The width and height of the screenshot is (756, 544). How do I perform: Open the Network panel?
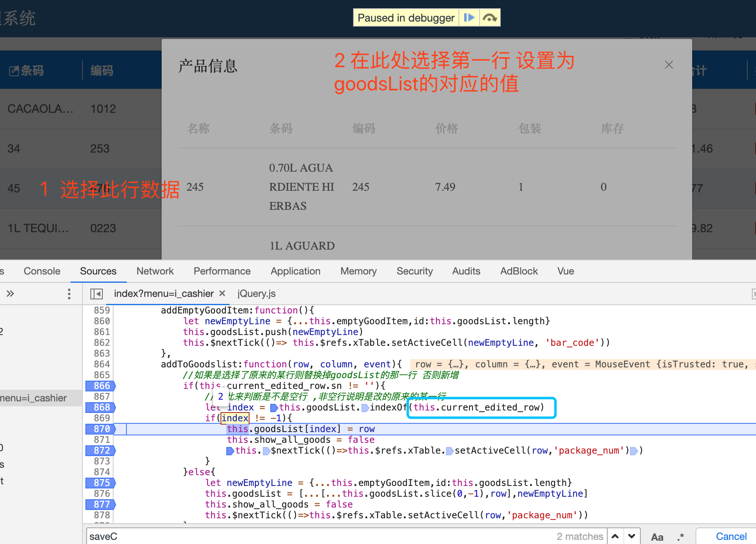[x=155, y=271]
